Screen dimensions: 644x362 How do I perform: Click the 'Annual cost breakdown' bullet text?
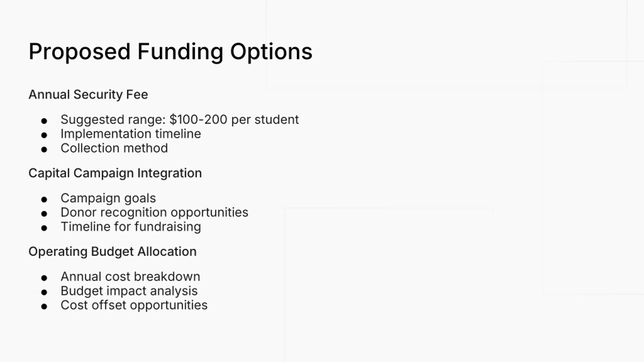130,277
